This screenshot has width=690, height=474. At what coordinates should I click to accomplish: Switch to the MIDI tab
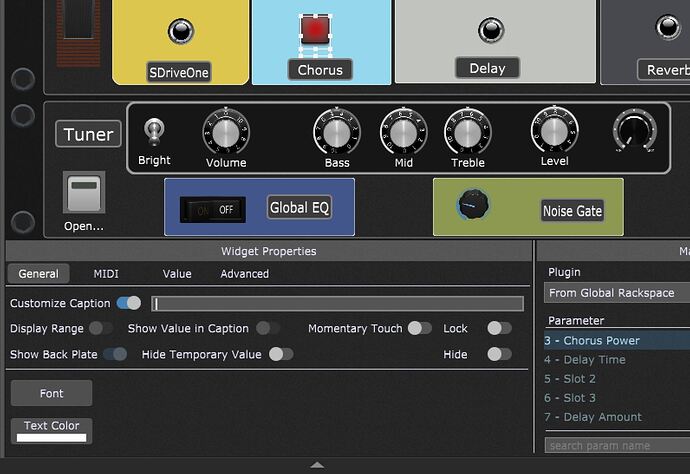click(x=106, y=274)
